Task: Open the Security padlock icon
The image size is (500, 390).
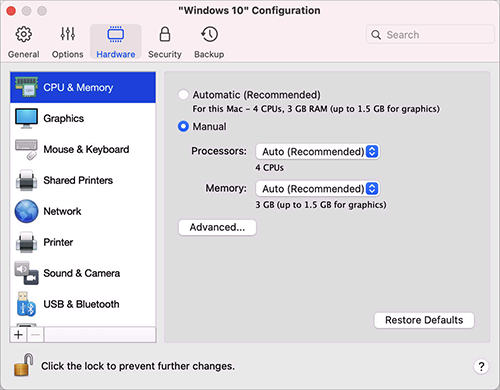Action: pyautogui.click(x=165, y=34)
